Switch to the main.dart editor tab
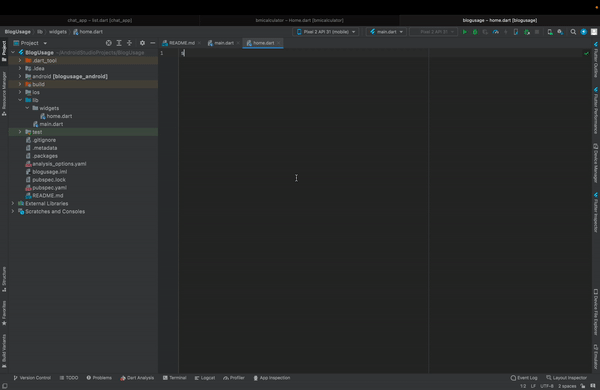The height and width of the screenshot is (390, 600). pos(223,43)
